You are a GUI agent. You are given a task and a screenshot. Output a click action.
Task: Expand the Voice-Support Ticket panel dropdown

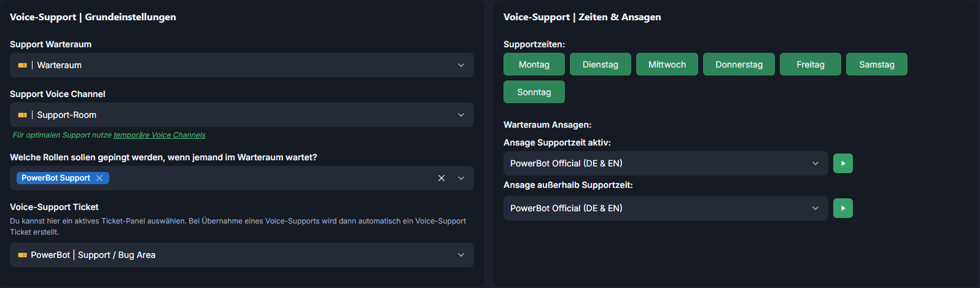(461, 255)
